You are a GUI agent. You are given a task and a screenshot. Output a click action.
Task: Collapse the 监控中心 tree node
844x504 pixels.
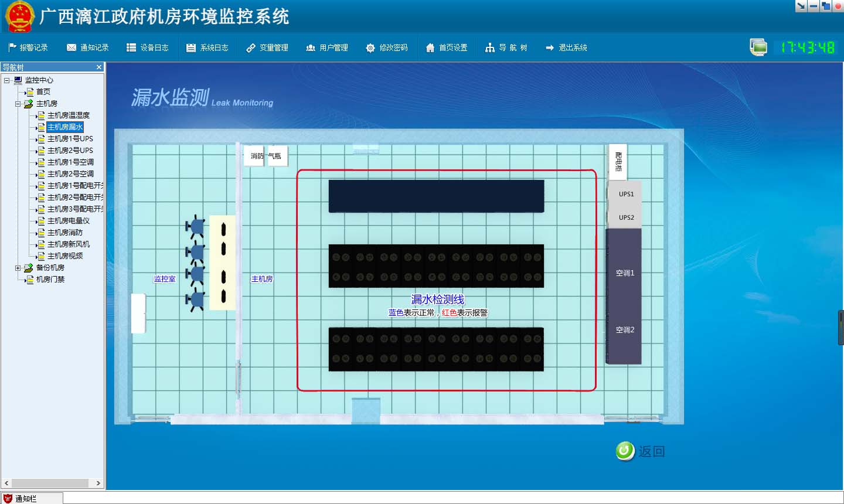[x=6, y=80]
